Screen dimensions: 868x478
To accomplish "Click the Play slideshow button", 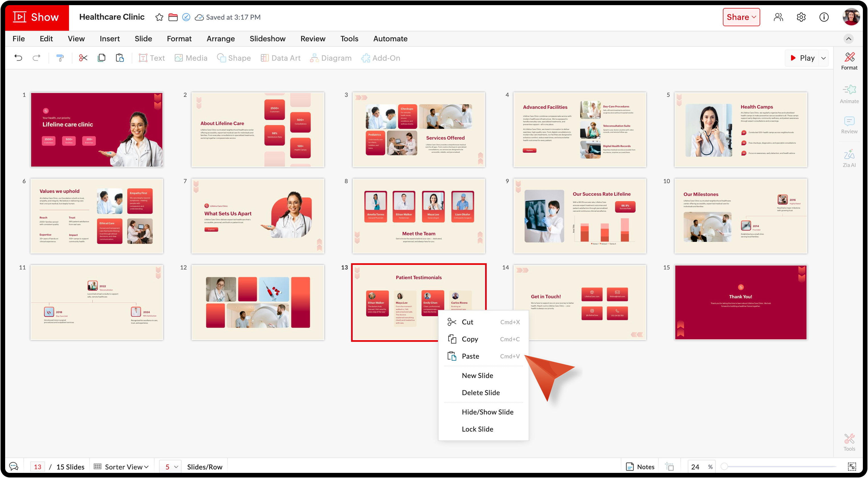I will pyautogui.click(x=802, y=58).
